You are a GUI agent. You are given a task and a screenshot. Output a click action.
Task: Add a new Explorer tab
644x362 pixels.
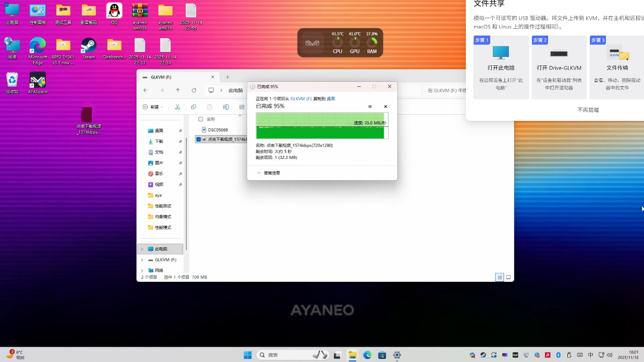pyautogui.click(x=227, y=77)
